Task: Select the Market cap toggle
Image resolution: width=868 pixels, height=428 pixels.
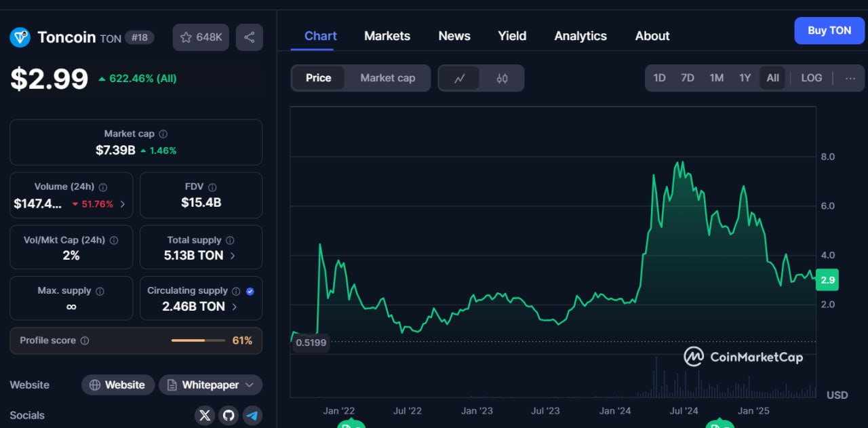Action: click(387, 78)
